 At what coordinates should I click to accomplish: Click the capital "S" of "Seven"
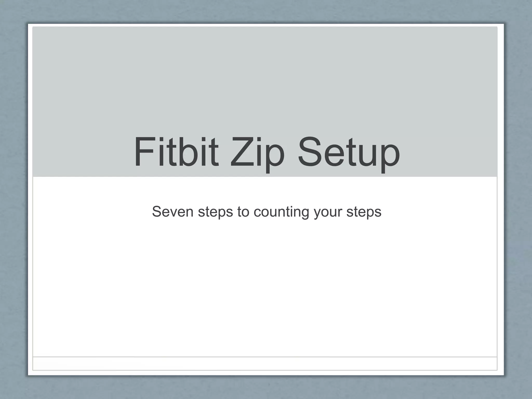[157, 212]
